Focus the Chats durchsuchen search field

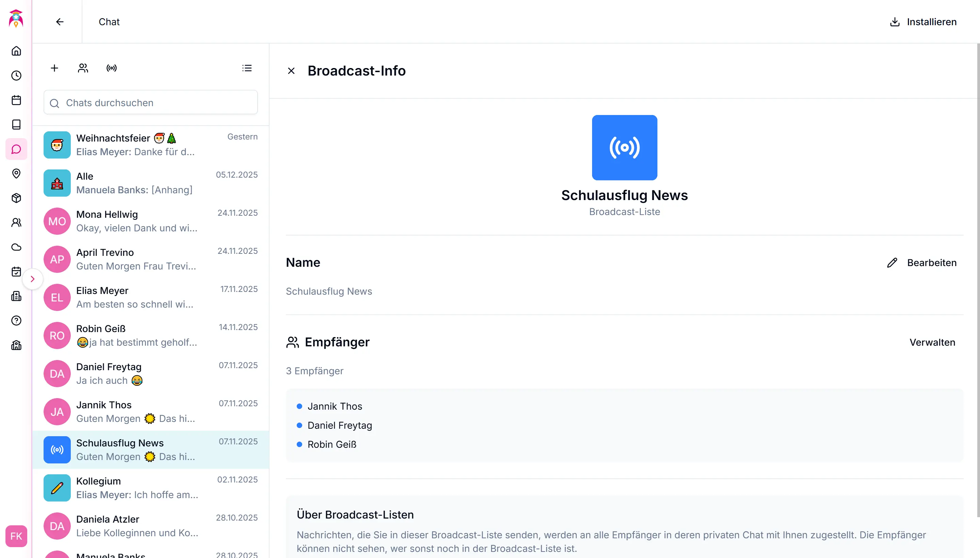(x=151, y=103)
